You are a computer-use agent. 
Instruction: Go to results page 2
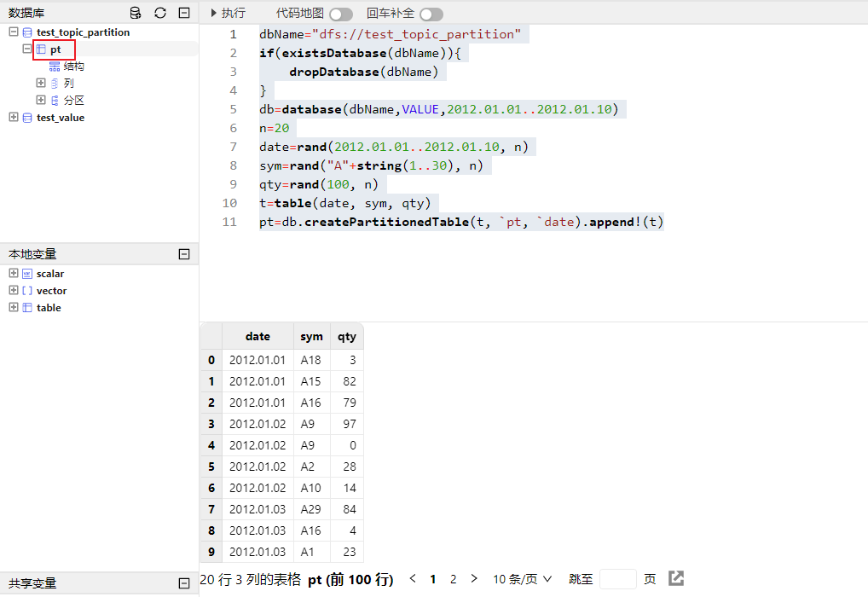coord(453,579)
